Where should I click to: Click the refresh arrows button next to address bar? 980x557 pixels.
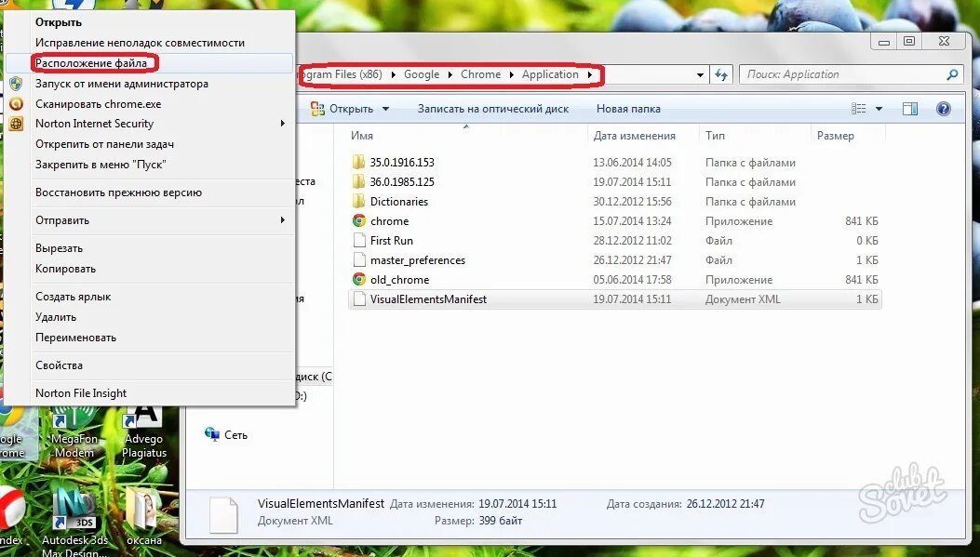(x=721, y=74)
